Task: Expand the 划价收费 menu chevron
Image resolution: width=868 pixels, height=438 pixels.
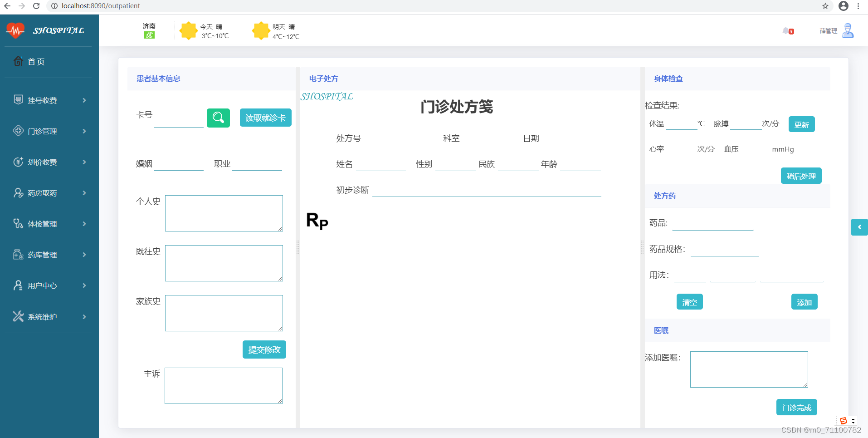Action: tap(84, 162)
